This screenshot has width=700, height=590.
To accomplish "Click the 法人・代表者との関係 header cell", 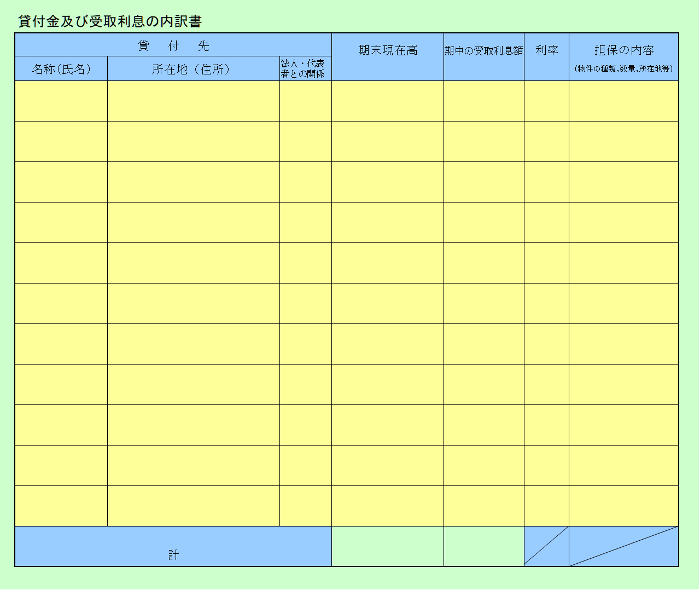I will coord(305,69).
